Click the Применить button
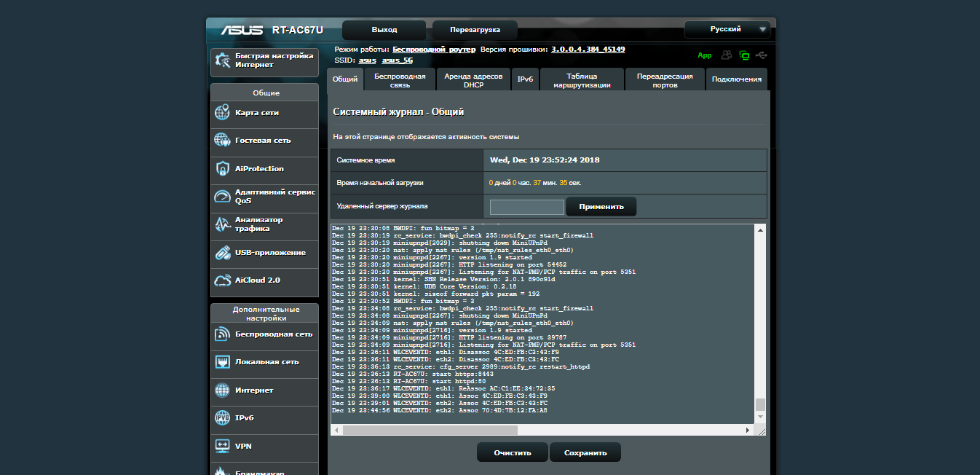This screenshot has width=980, height=475. tap(601, 207)
